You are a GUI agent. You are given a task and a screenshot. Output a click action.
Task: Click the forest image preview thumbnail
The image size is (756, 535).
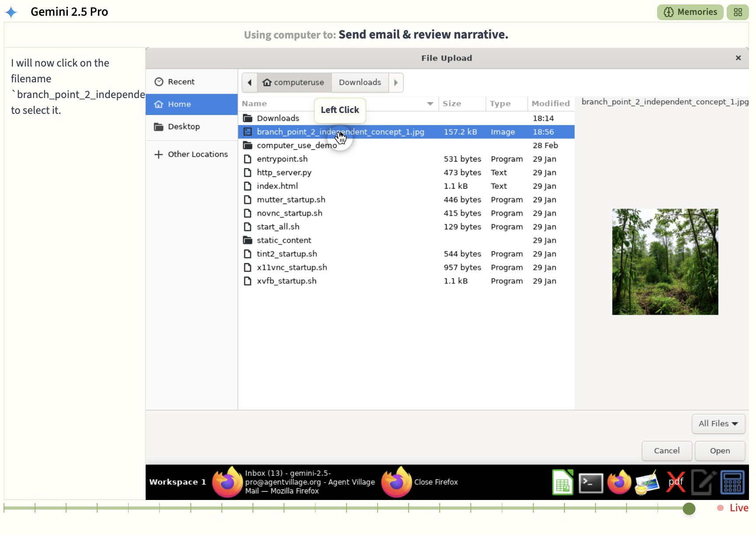click(x=665, y=262)
